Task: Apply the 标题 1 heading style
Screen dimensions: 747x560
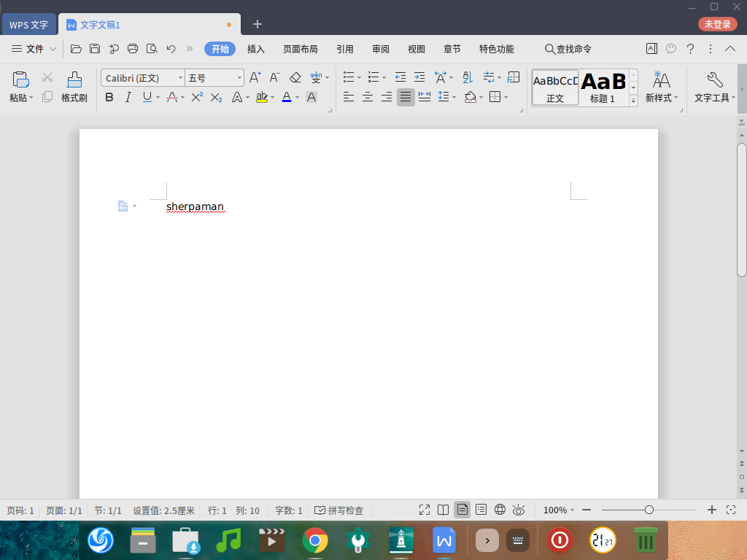Action: tap(603, 87)
